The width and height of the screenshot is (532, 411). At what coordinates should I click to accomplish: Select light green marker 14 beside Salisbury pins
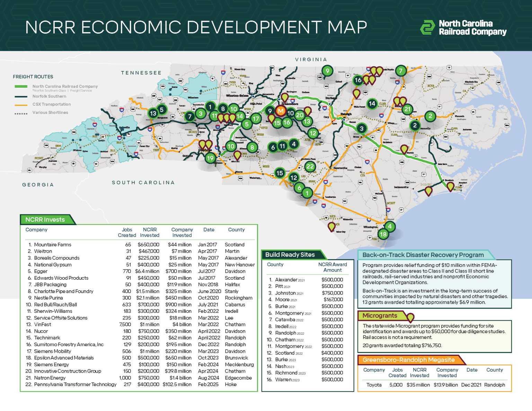(240, 116)
